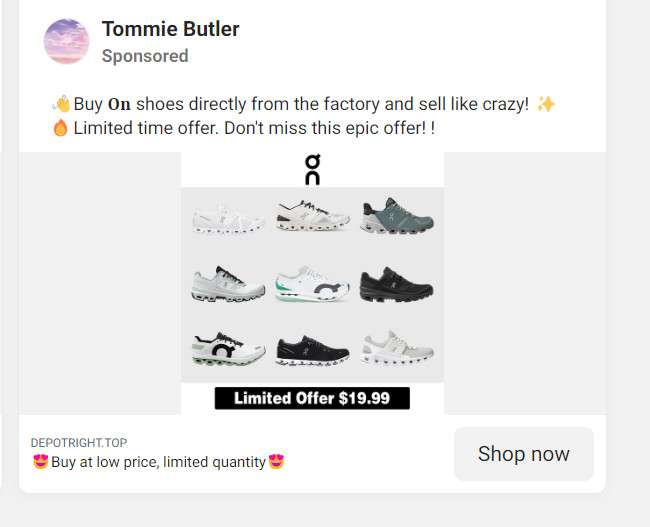Select the all-white shoe in the top row
This screenshot has width=650, height=527.
tap(228, 218)
